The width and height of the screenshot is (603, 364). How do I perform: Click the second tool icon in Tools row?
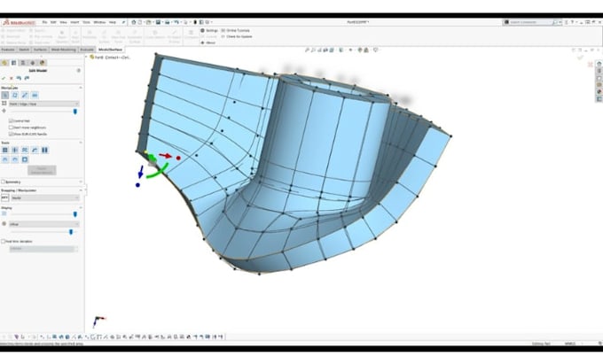pos(15,151)
